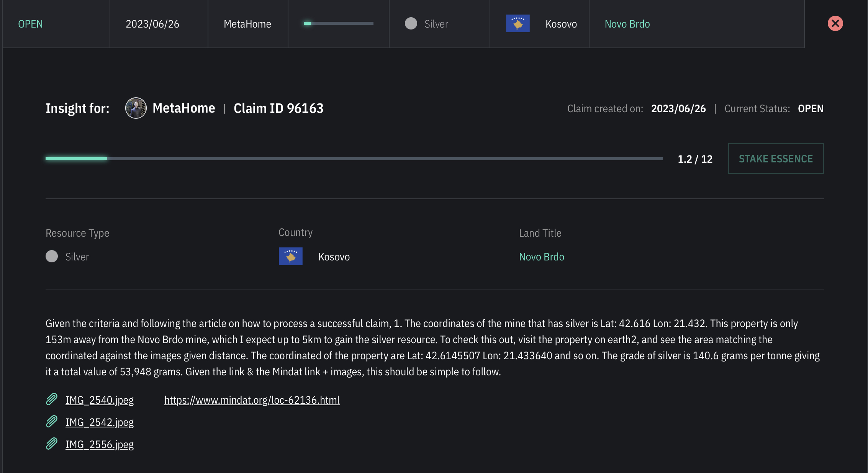Viewport: 868px width, 473px height.
Task: Click the Country label
Action: (295, 232)
